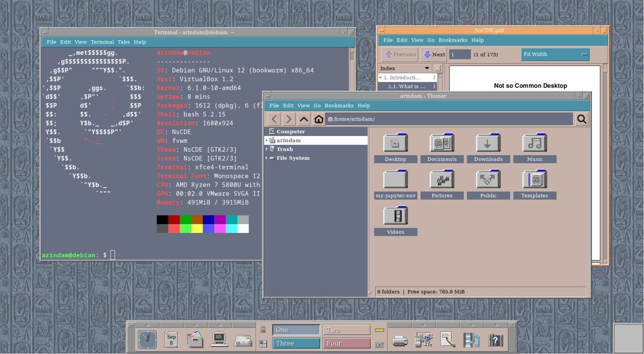Collapse the '1. Introducti...' index entry

point(380,78)
